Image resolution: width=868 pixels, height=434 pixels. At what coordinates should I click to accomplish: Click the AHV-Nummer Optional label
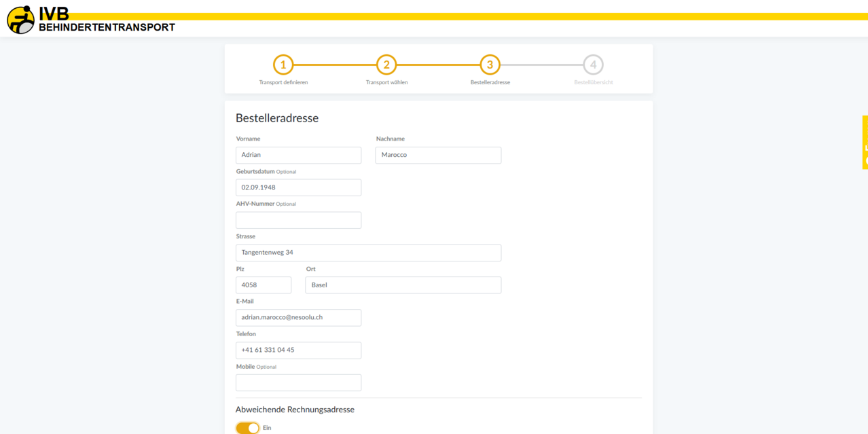[266, 204]
